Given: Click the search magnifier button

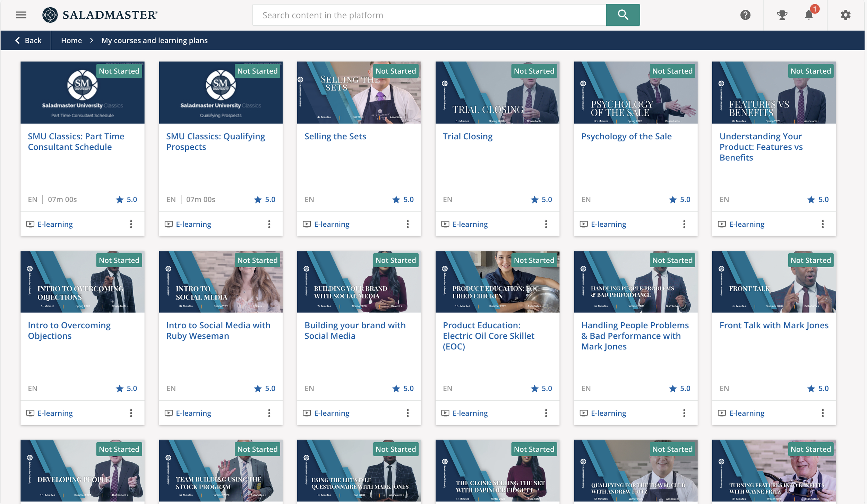Looking at the screenshot, I should tap(623, 15).
